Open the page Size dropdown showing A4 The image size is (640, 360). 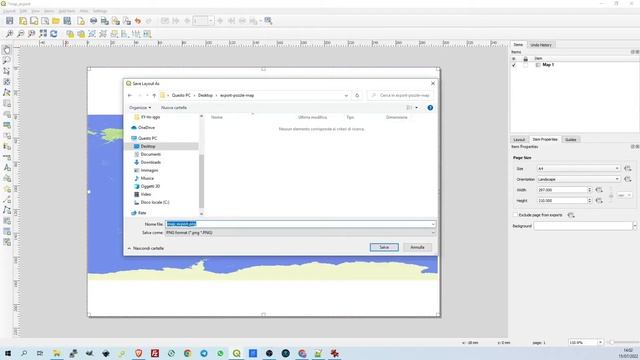click(578, 169)
